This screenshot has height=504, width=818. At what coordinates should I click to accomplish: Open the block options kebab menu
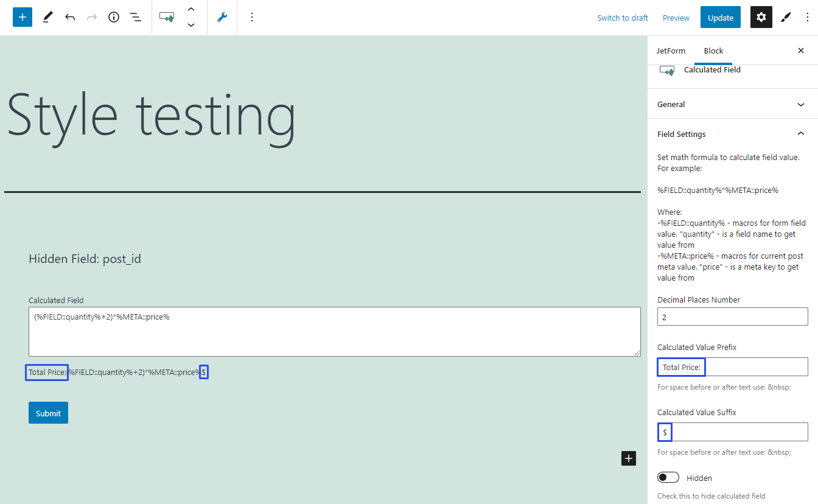click(252, 17)
